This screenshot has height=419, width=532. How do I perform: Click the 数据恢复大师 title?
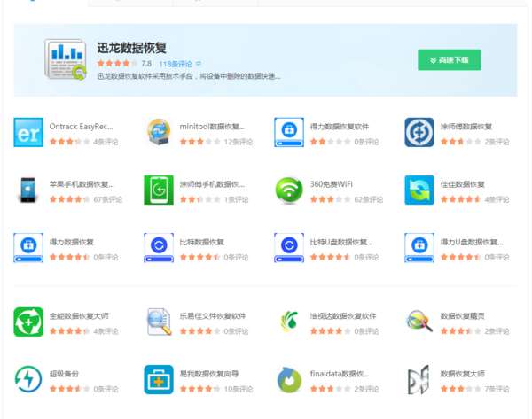pyautogui.click(x=463, y=374)
